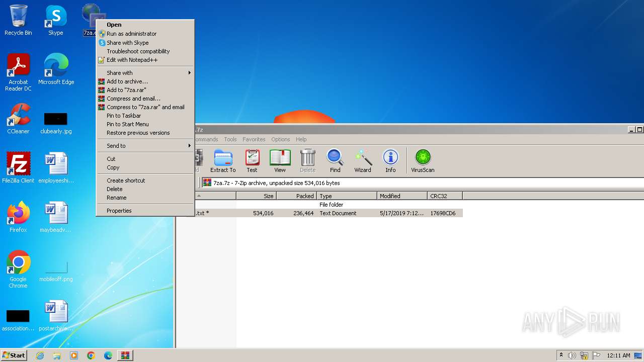Open the Wizard wand toolbar icon

coord(363,161)
